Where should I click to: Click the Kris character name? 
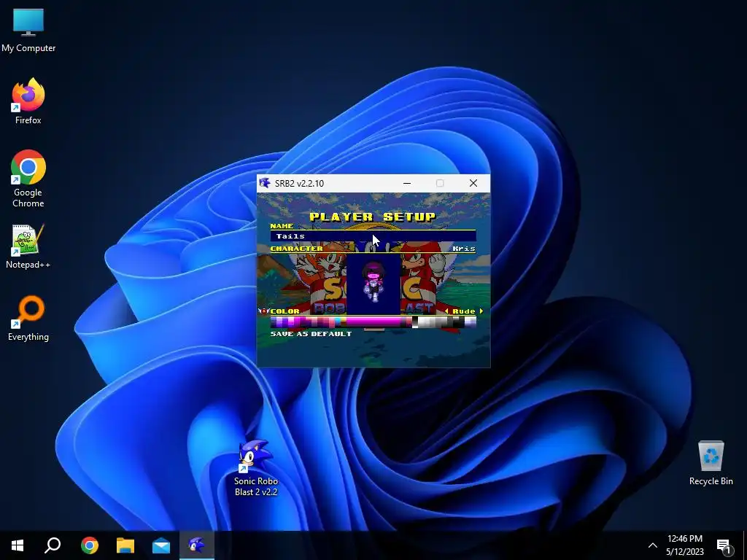(463, 249)
